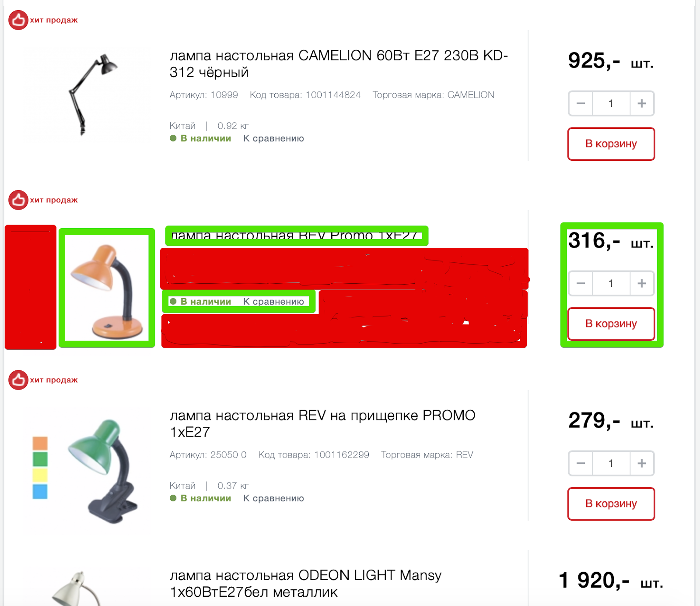The image size is (700, 606).
Task: Add the 316 priced lamp to cart
Action: pos(611,324)
